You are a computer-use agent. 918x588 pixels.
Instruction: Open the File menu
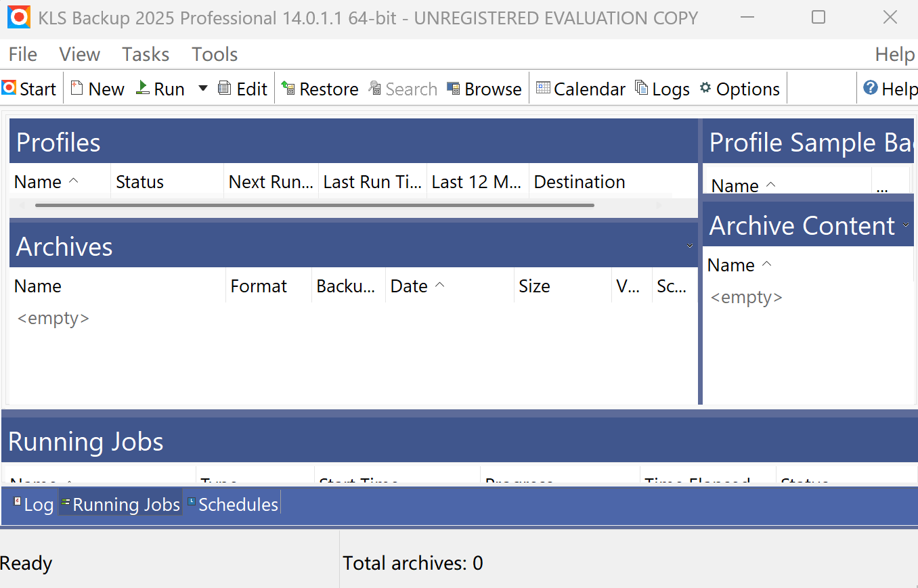click(x=23, y=54)
